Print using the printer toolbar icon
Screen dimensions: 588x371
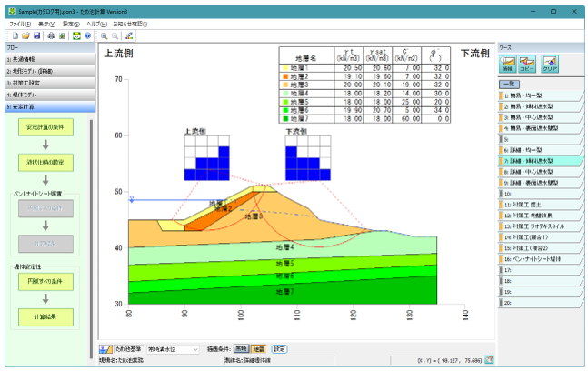[51, 36]
